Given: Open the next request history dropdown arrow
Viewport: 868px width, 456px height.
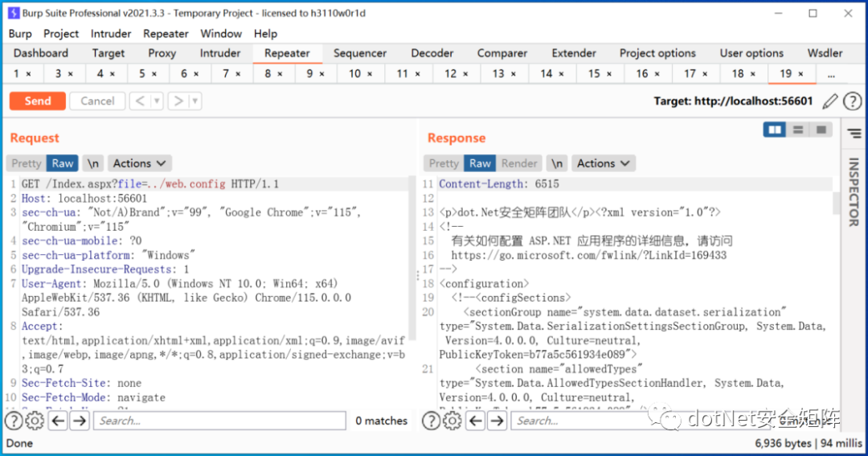Looking at the screenshot, I should tap(194, 101).
